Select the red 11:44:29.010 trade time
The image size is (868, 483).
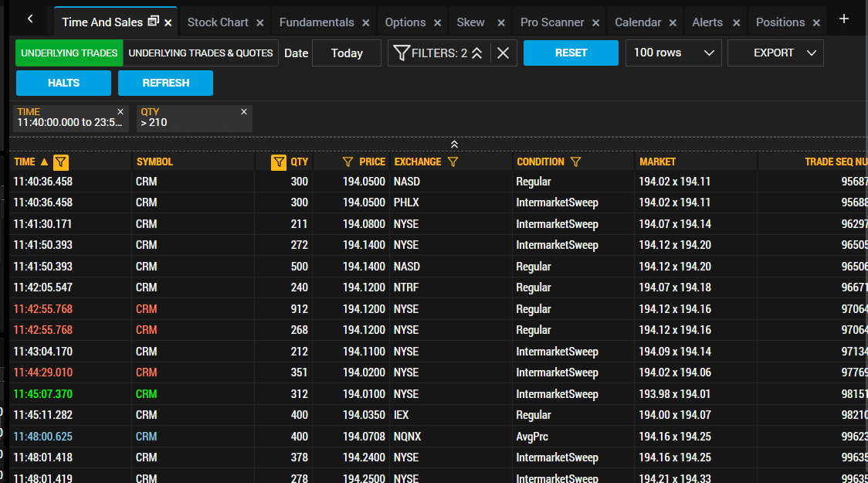tap(42, 372)
